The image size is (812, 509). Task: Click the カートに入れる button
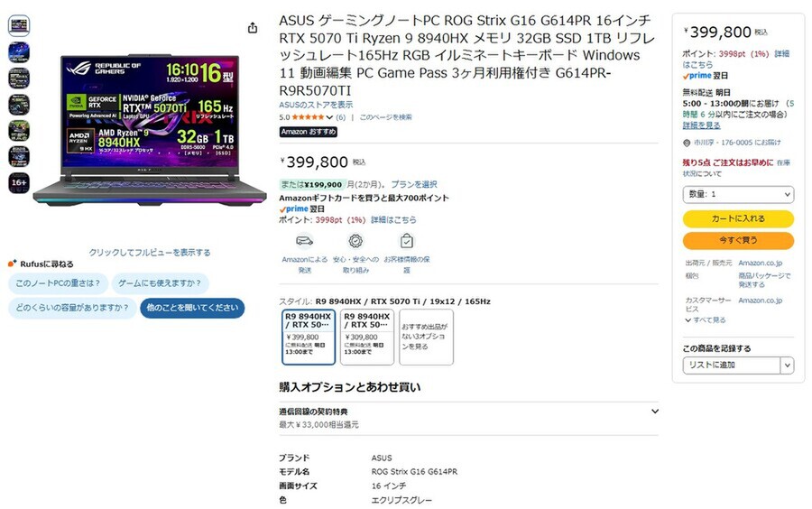[x=738, y=218]
